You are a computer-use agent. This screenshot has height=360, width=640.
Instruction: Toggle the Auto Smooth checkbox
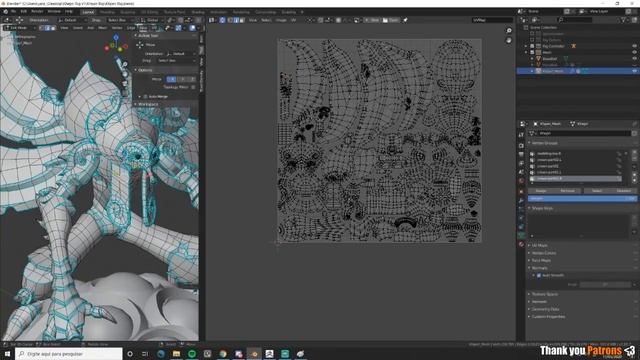(539, 276)
